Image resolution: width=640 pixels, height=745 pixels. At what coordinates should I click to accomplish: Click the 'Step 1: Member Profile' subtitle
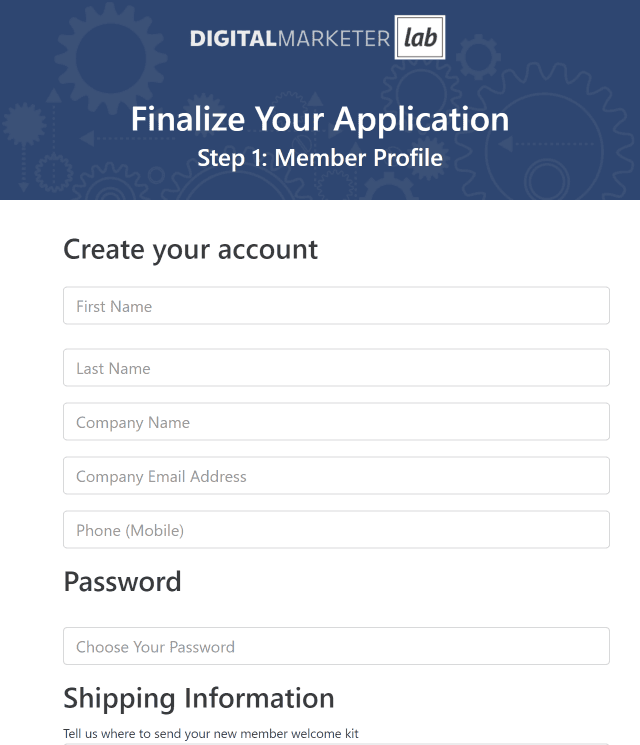[x=320, y=158]
